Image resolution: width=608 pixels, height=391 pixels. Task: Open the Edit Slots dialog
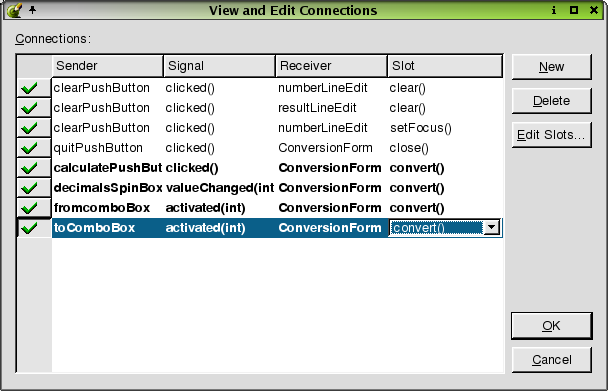click(551, 135)
